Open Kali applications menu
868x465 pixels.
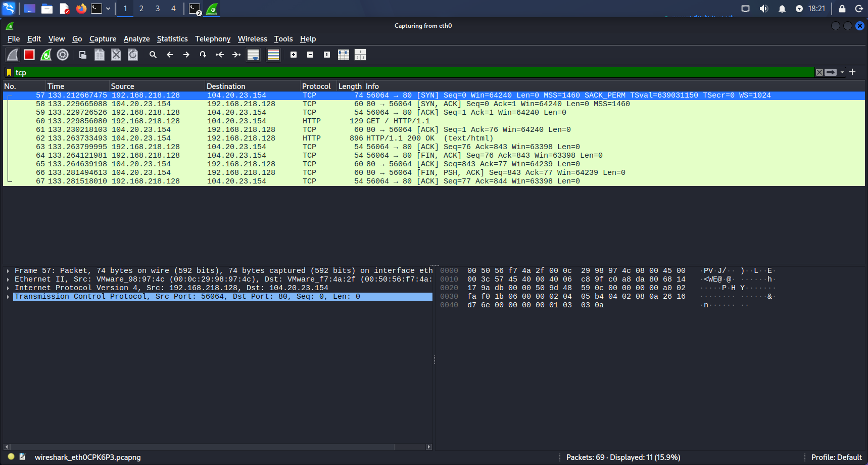click(9, 9)
